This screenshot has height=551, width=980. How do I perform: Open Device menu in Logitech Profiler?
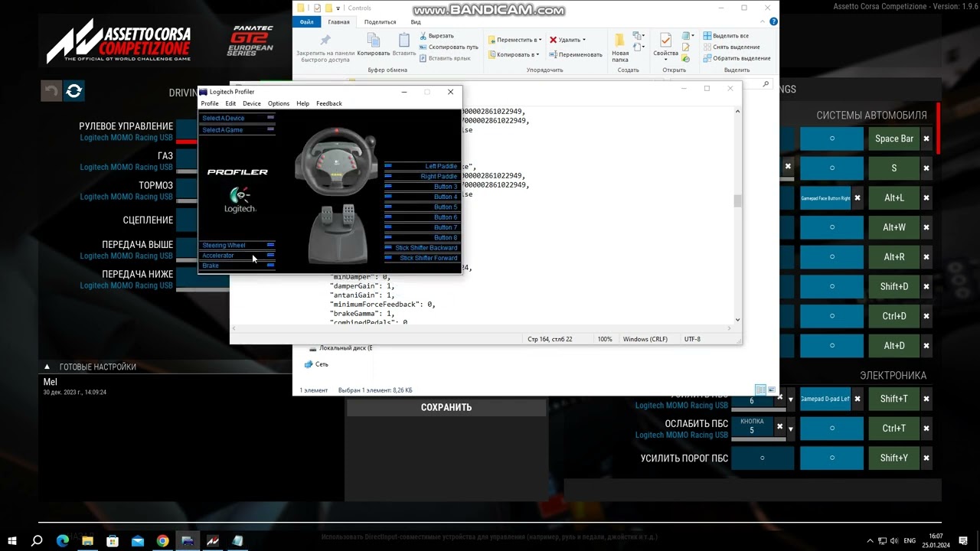pyautogui.click(x=252, y=103)
